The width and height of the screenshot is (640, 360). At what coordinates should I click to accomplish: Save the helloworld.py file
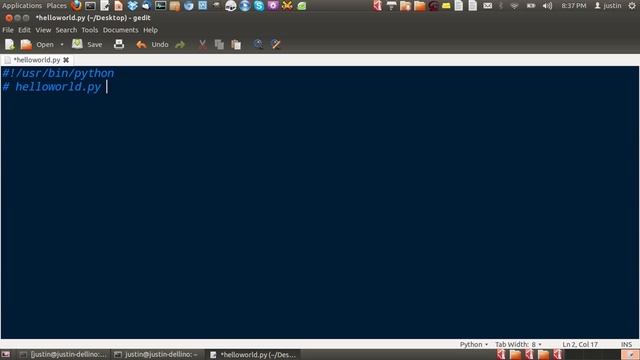click(87, 44)
